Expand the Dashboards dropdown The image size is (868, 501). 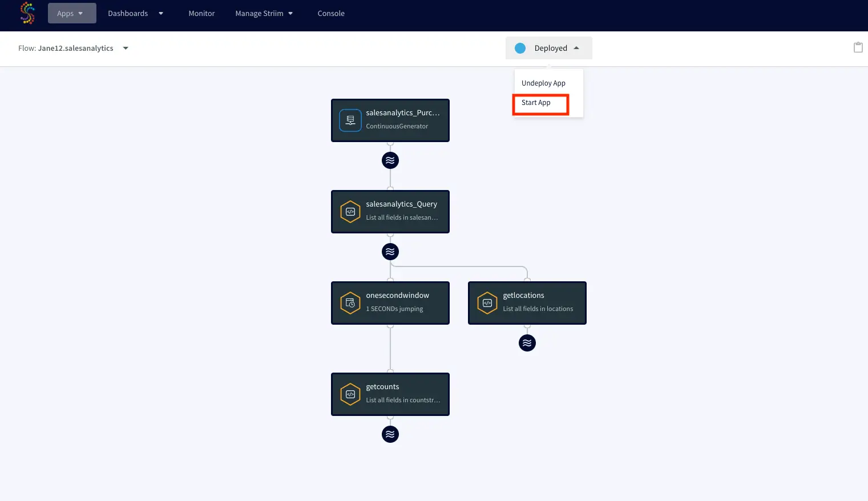coord(135,13)
